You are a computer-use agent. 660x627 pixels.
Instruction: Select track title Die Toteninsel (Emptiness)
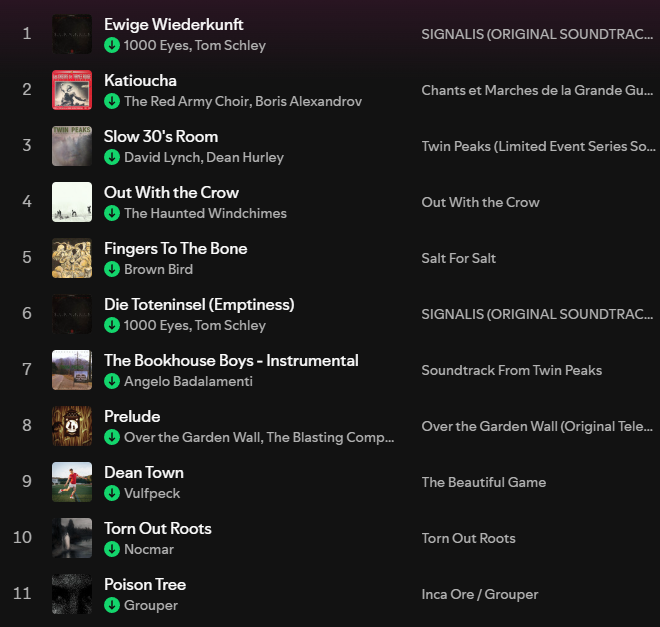199,304
